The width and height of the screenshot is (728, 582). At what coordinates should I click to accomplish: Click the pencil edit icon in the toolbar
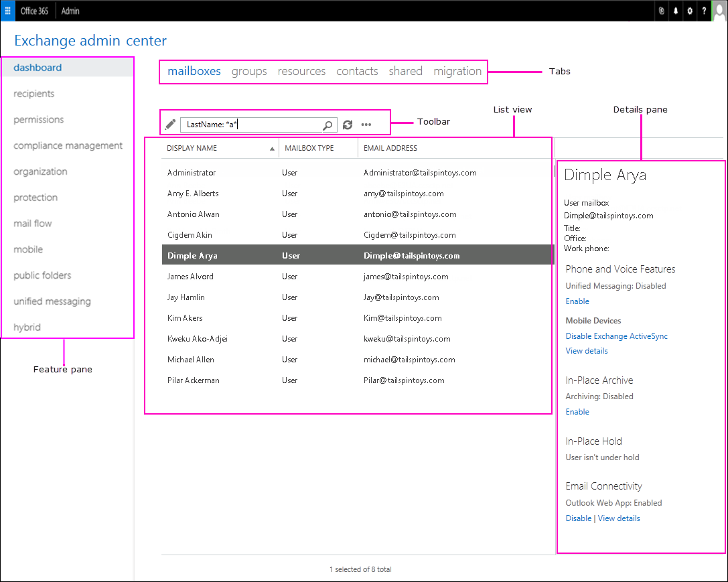point(170,125)
